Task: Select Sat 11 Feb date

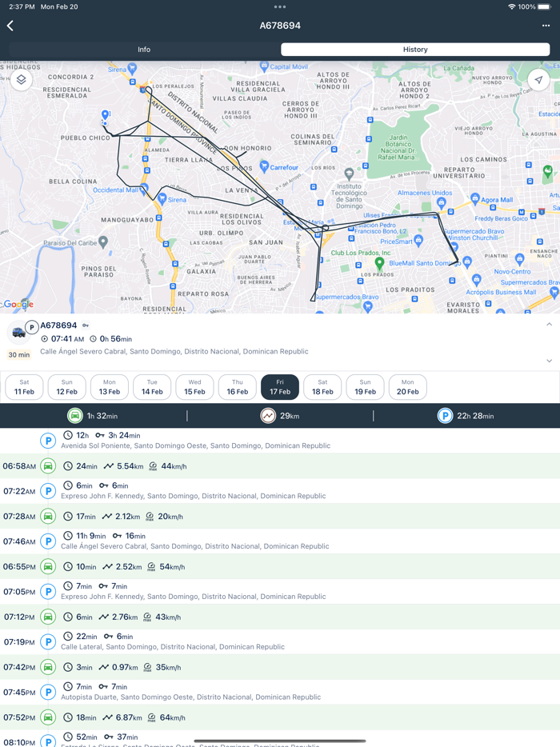Action: pos(24,387)
